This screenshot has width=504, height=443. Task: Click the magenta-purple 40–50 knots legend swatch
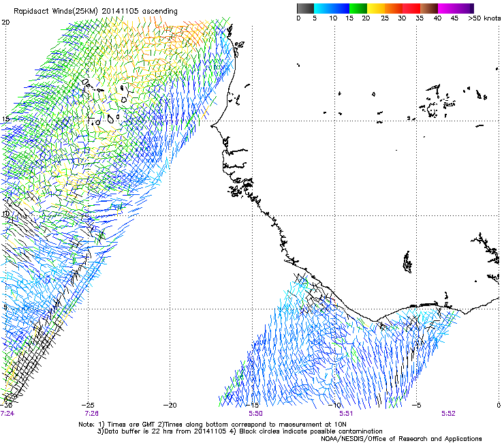[456, 8]
